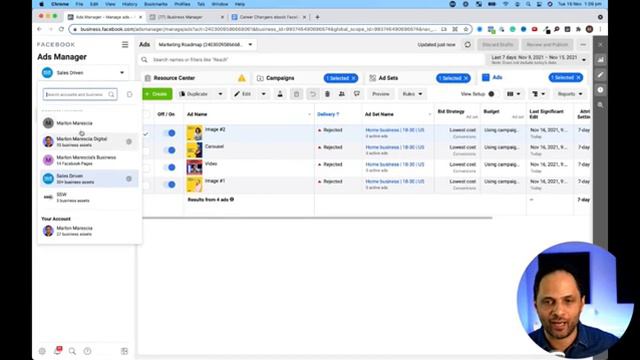The image size is (640, 360).
Task: Click the gear beside Sales Driven account
Action: 129,179
